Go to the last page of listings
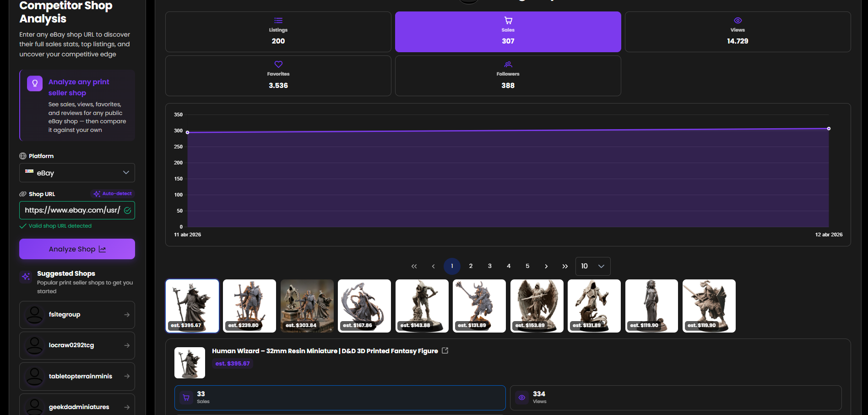This screenshot has width=868, height=415. [565, 266]
